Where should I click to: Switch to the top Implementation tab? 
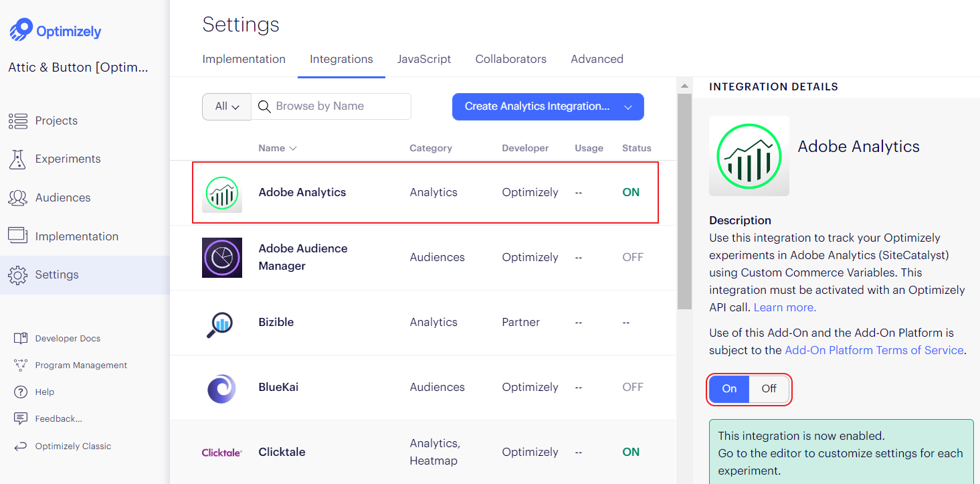click(244, 59)
